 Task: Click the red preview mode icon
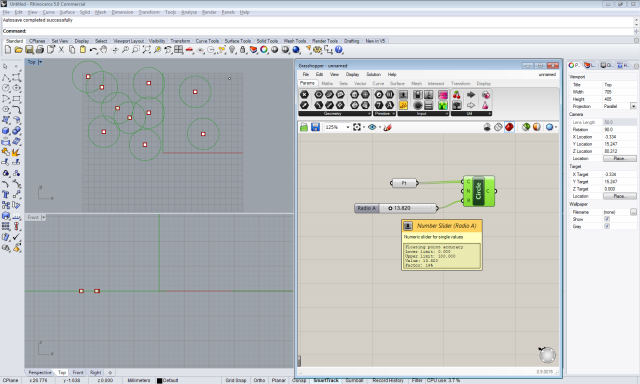tap(509, 127)
